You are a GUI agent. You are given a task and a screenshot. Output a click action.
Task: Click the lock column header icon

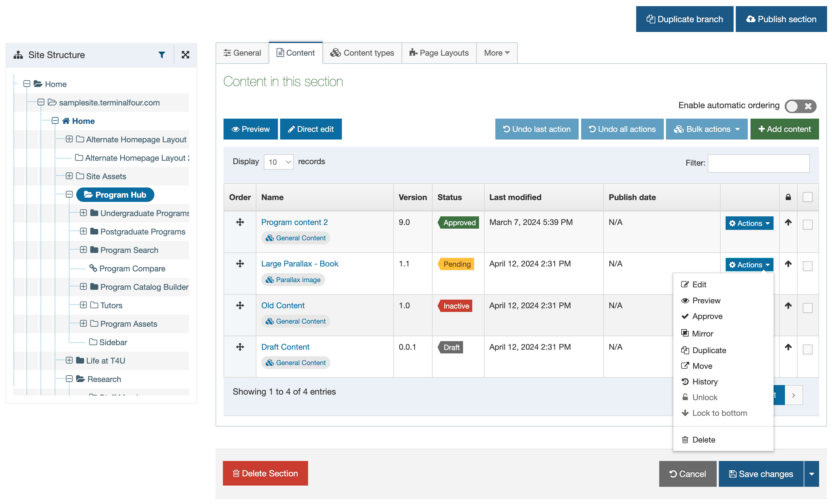point(788,197)
